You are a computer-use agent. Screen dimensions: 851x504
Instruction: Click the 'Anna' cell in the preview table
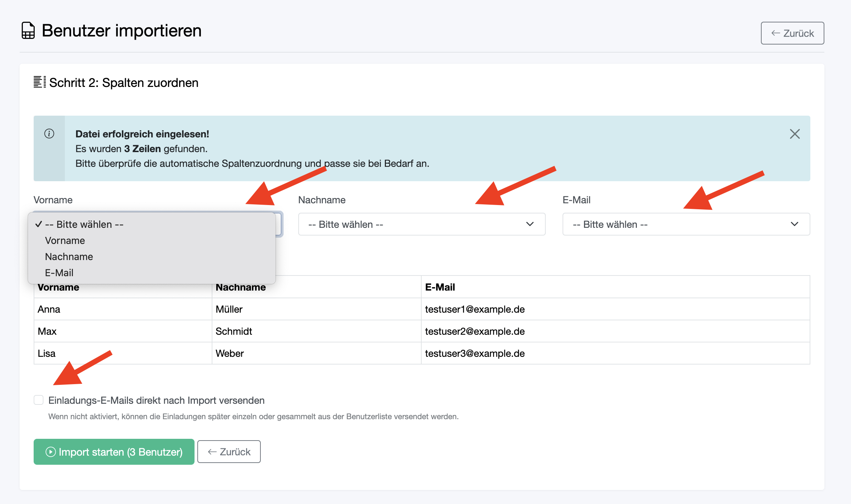pyautogui.click(x=123, y=309)
